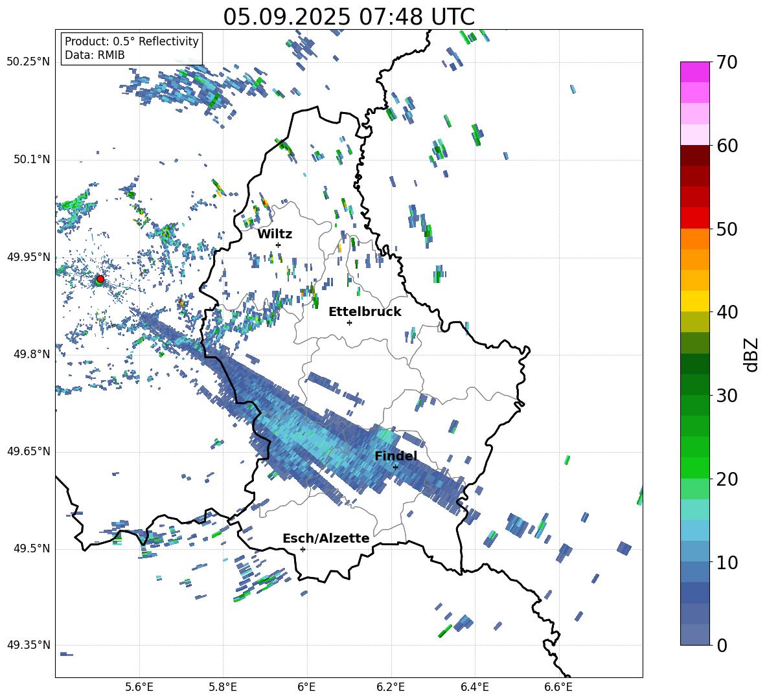Click the magenta 70 dBZ colorbar segment
Screen dimensions: 767x700
[x=694, y=72]
